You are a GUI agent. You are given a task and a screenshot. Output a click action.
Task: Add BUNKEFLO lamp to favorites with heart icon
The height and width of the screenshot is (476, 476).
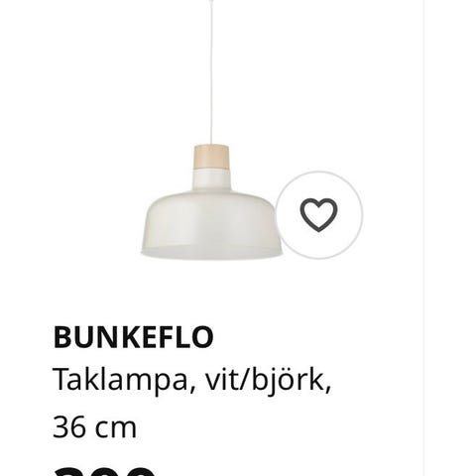319,215
